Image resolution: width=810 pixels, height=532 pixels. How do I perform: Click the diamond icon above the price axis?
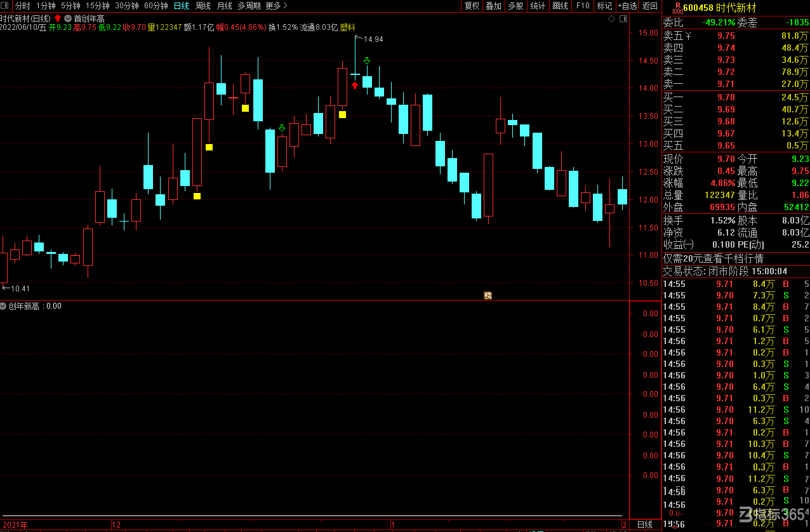(x=611, y=19)
